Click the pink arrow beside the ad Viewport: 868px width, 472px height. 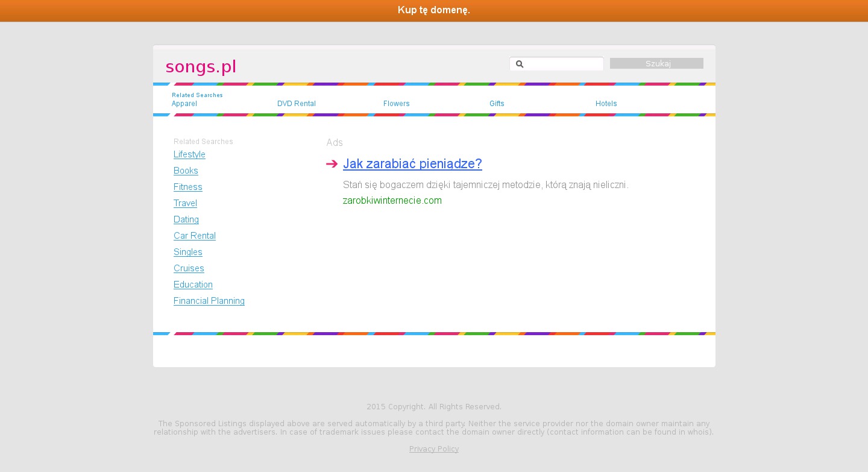pos(332,164)
